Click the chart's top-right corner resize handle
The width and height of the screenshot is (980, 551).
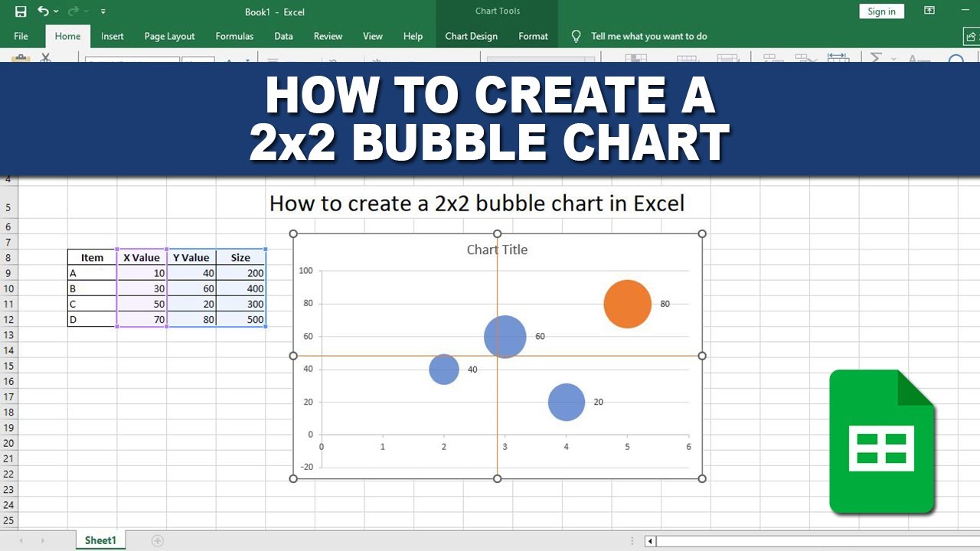point(702,234)
